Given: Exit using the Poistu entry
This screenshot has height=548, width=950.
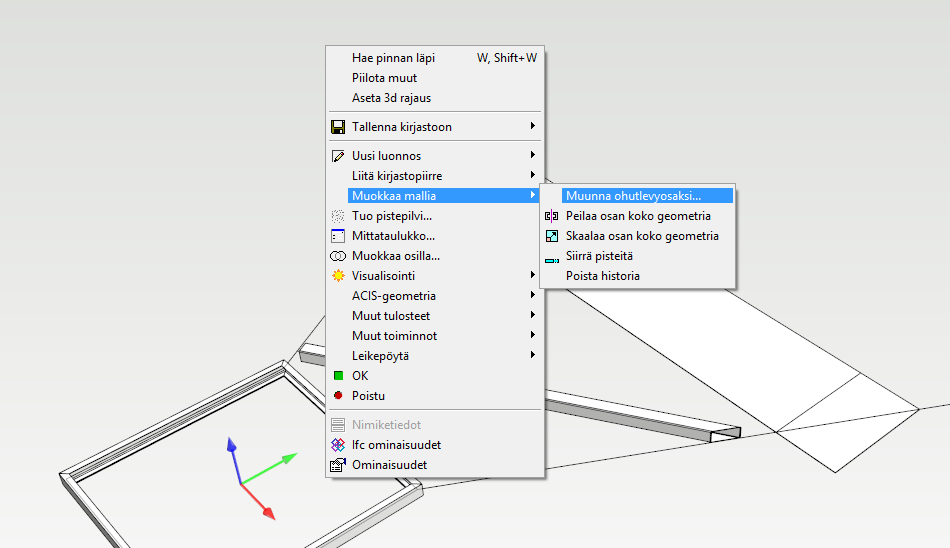Looking at the screenshot, I should pyautogui.click(x=366, y=396).
